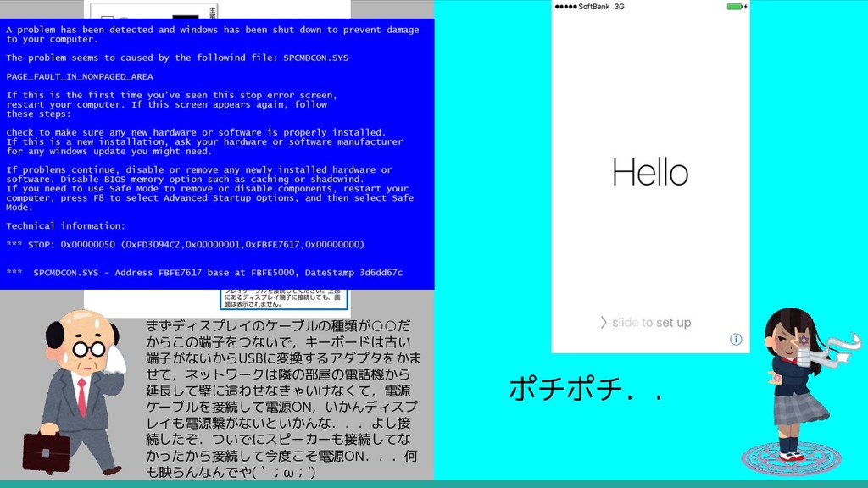Click the Japanese paragraph starting with まずディスプレイ

tap(283, 399)
